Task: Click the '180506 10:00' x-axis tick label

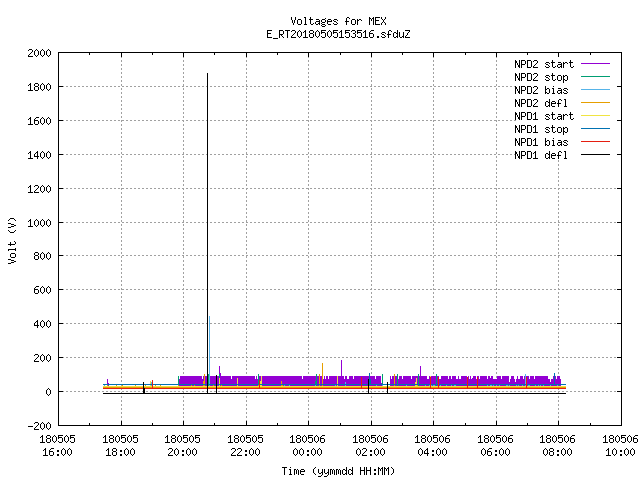Action: (x=620, y=446)
